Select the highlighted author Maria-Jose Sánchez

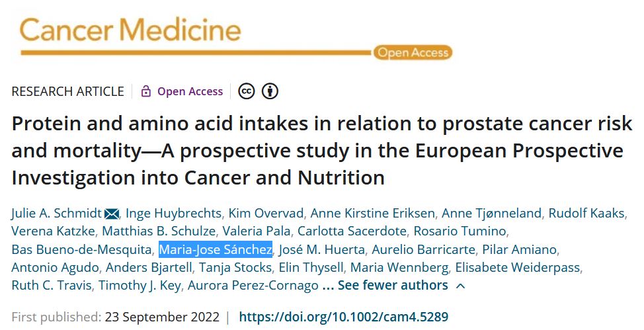216,249
